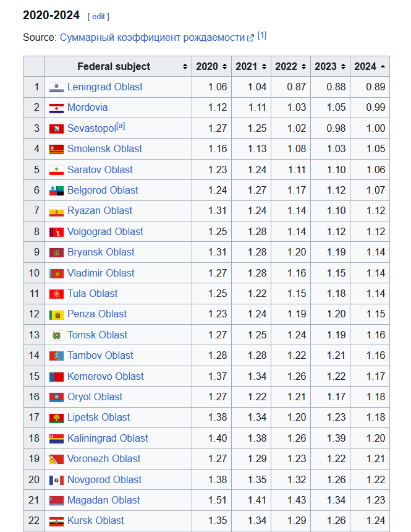Click Leningrad Oblast 2024 value 0.89
The width and height of the screenshot is (411, 532).
coord(375,87)
